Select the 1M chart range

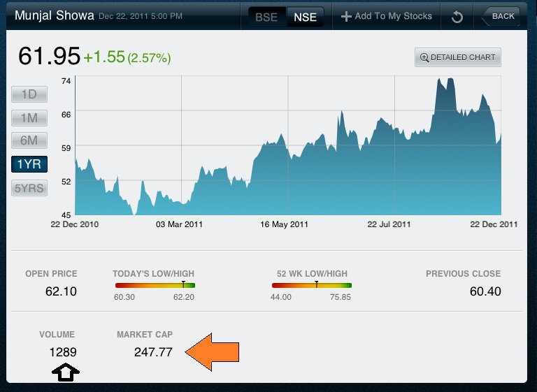(x=29, y=118)
